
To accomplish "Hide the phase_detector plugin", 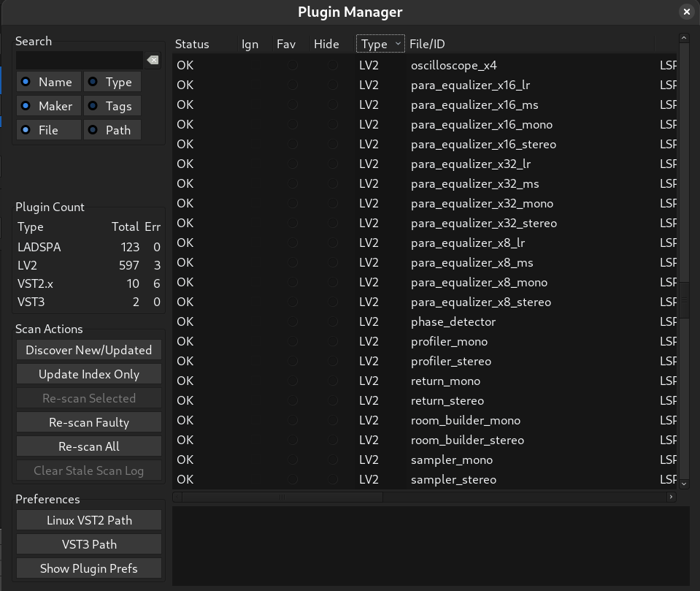I will pos(333,321).
